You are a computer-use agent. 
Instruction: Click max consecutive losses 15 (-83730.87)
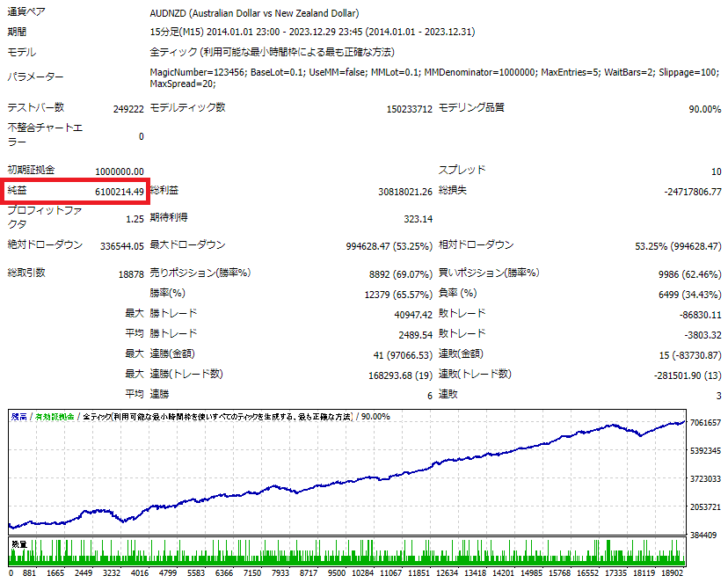click(x=690, y=355)
